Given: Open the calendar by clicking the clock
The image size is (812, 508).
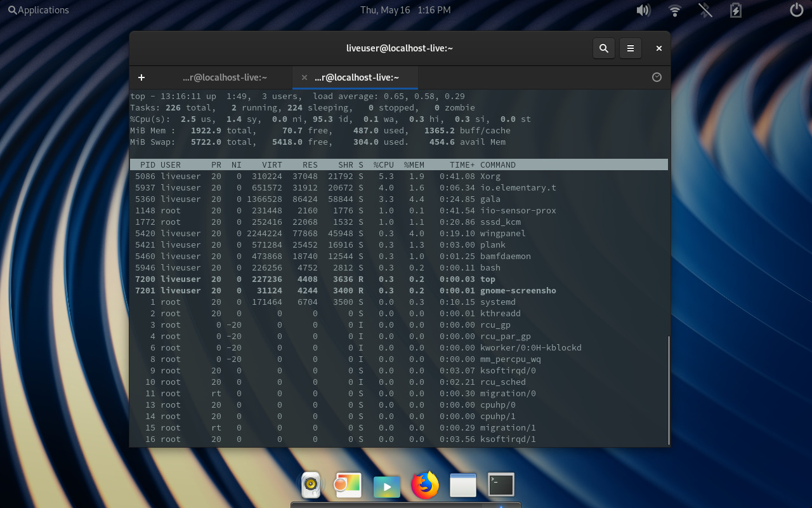Looking at the screenshot, I should 406,10.
